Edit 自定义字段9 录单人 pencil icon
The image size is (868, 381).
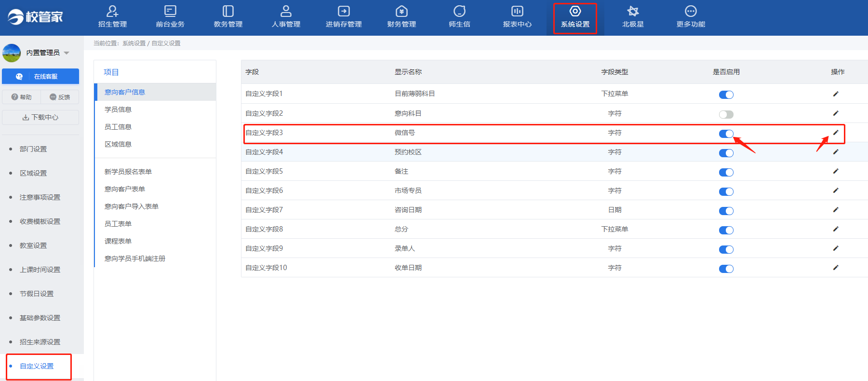(x=836, y=248)
